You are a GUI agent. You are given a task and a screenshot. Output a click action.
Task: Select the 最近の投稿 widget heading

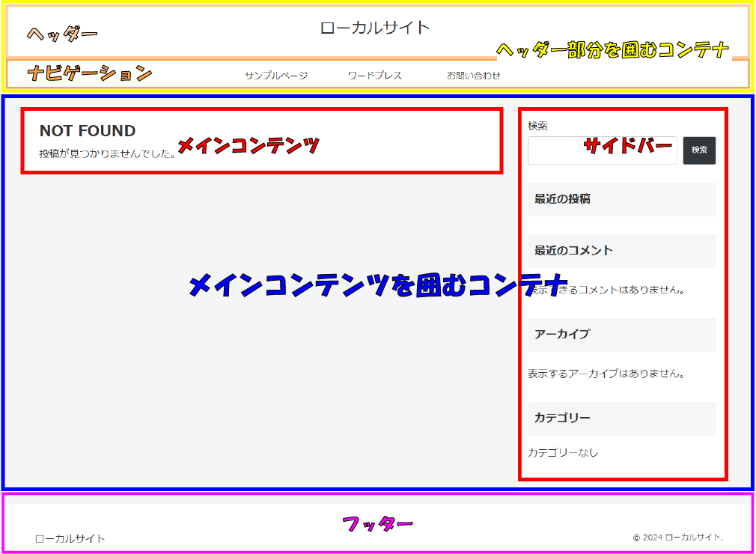coord(562,199)
